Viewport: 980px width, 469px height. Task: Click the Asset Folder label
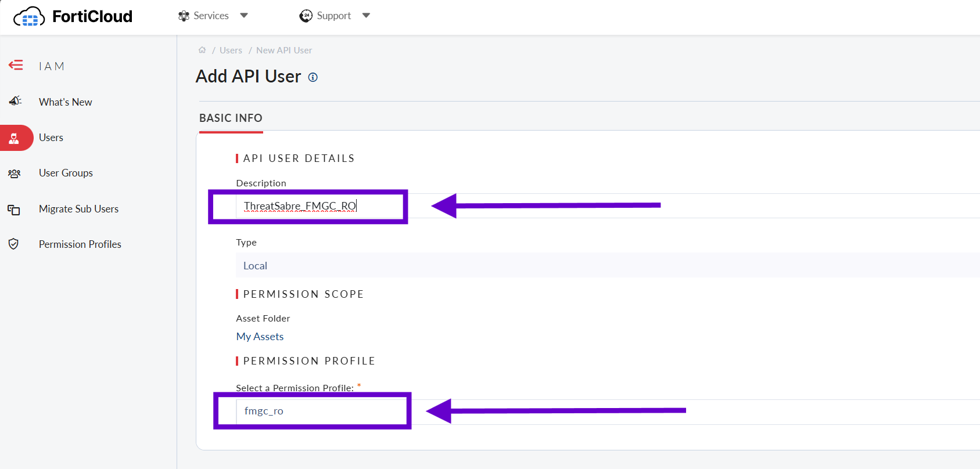click(x=263, y=319)
